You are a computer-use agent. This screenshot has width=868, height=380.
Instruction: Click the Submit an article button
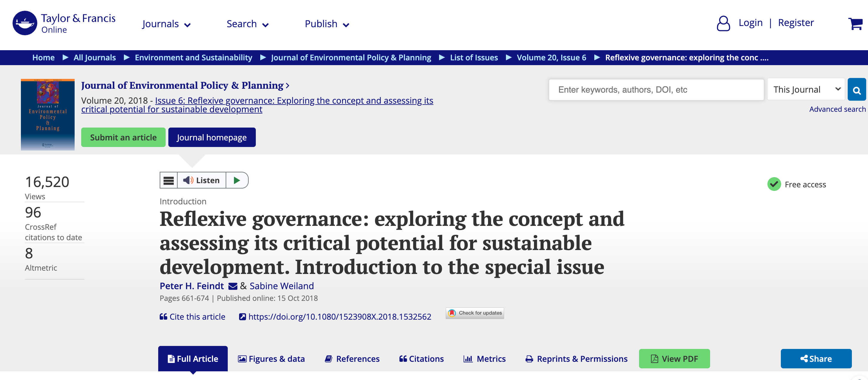tap(123, 137)
